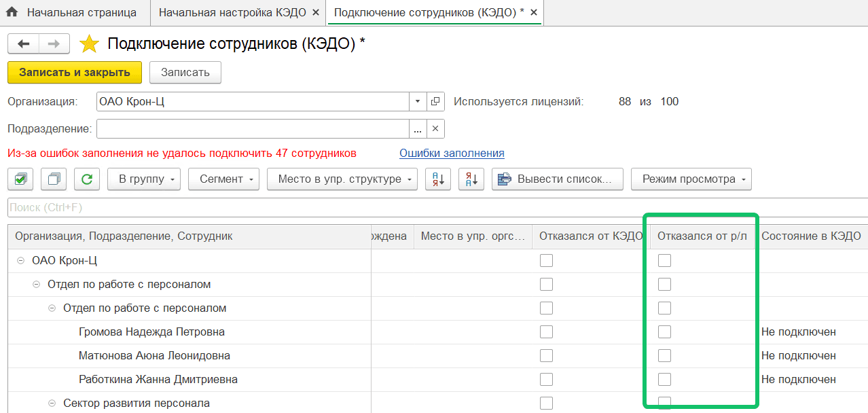
Task: Open the Место в упр. структуре dropdown
Action: click(x=342, y=179)
